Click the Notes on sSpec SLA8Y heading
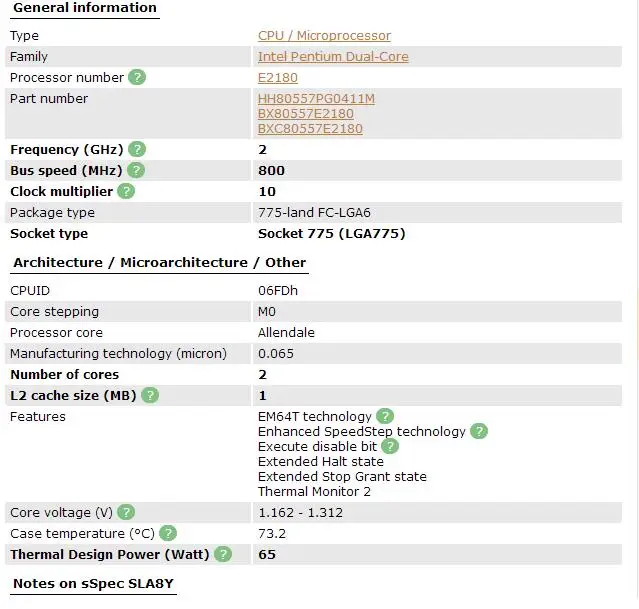Viewport: 639px width, 609px height. tap(93, 584)
